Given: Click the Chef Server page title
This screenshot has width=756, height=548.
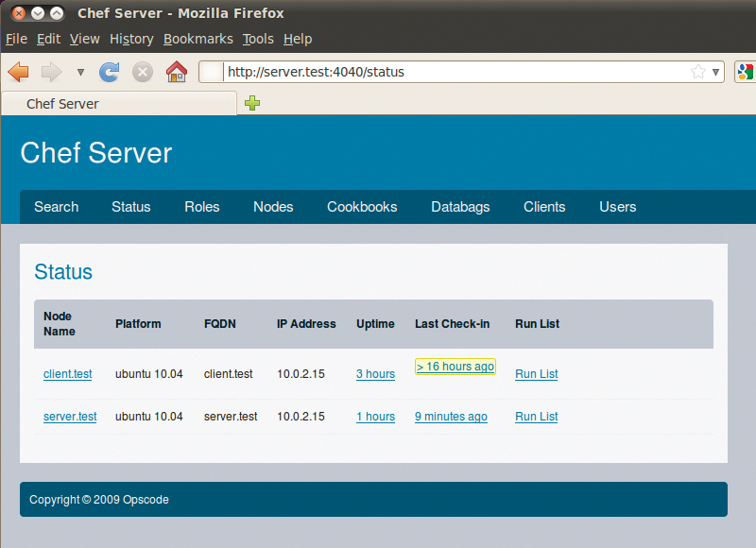Looking at the screenshot, I should (96, 153).
